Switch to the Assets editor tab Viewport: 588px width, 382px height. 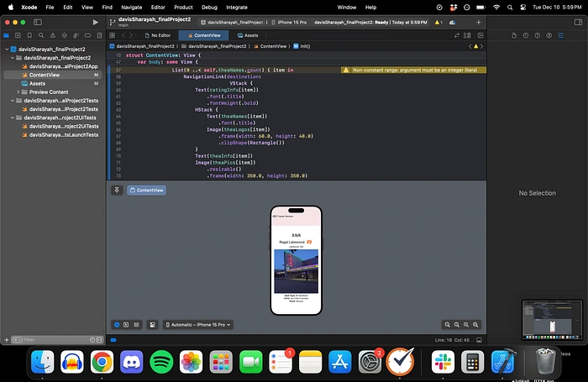247,35
